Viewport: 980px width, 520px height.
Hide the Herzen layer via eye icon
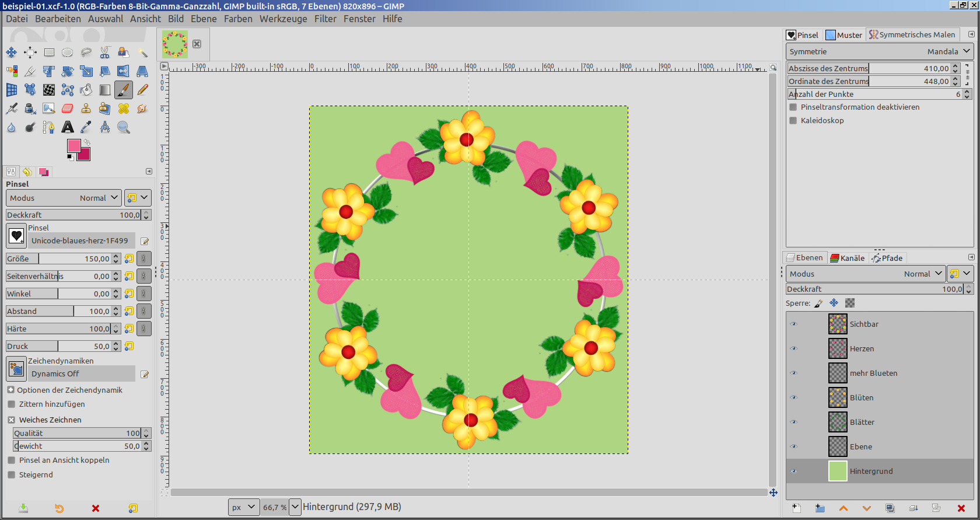tap(793, 348)
